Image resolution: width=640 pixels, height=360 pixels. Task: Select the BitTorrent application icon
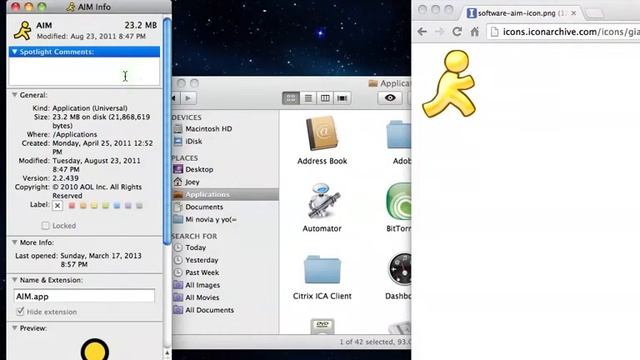(398, 202)
